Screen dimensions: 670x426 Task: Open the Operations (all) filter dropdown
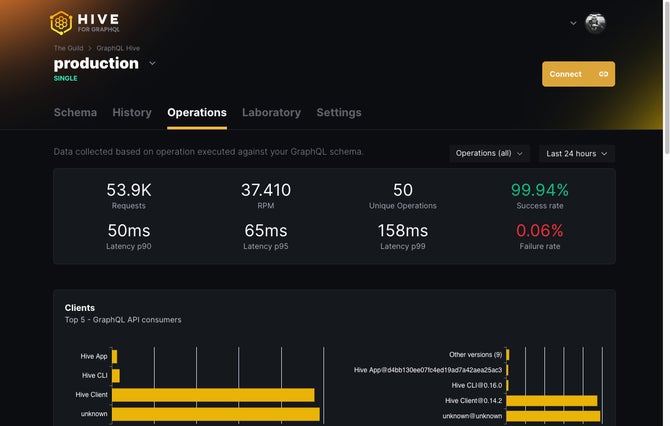489,153
